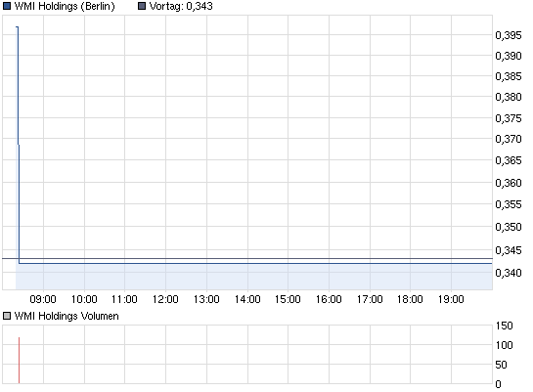Click the 18:00 time axis label
Image resolution: width=533 pixels, height=392 pixels.
point(410,299)
